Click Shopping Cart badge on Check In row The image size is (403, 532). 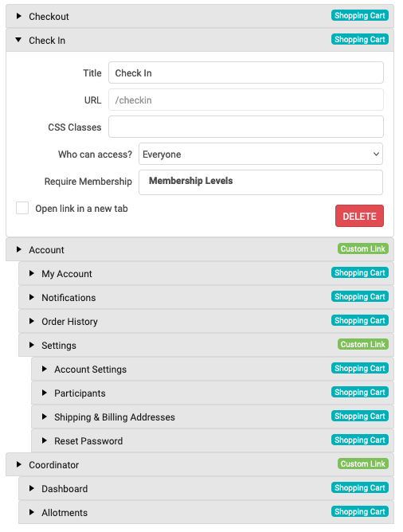[359, 39]
